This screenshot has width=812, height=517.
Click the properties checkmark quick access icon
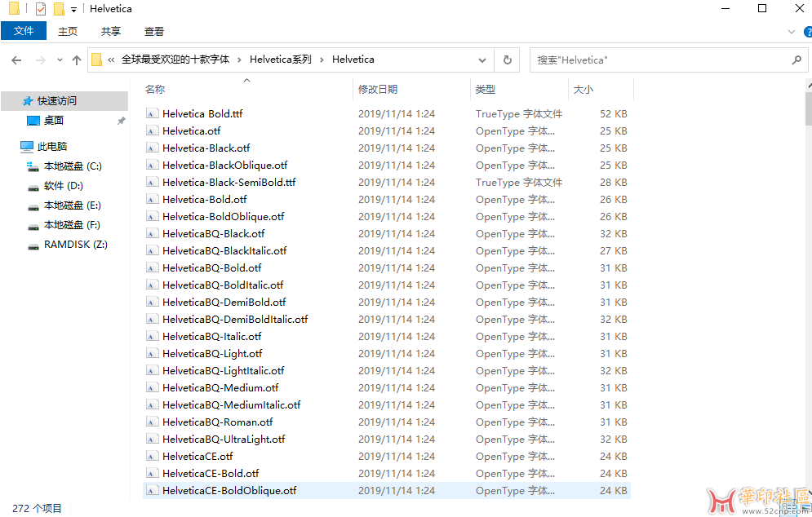click(x=40, y=9)
